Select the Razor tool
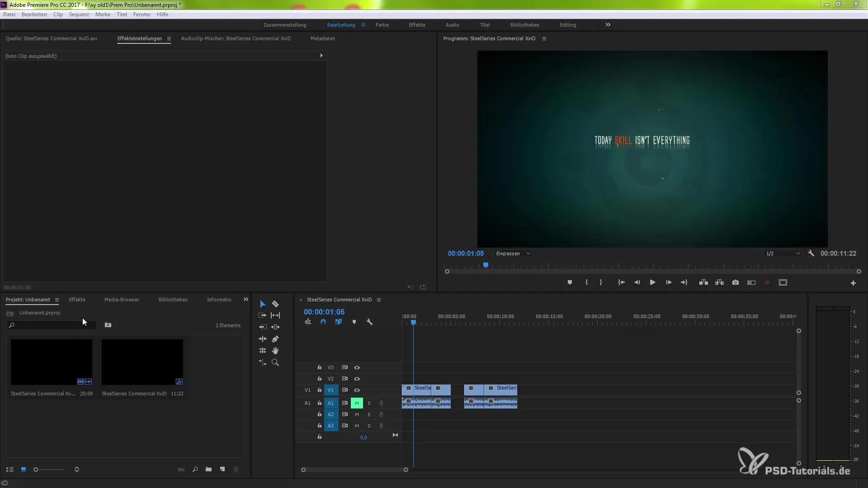The width and height of the screenshot is (868, 488). 275,304
